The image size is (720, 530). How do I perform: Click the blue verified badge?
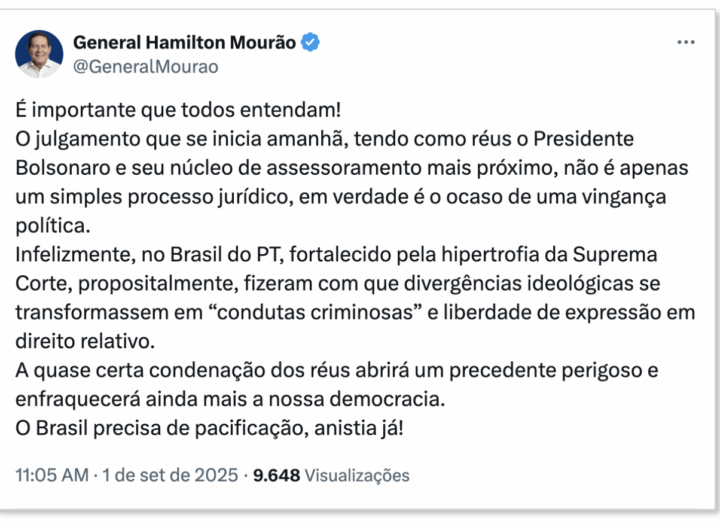(311, 43)
